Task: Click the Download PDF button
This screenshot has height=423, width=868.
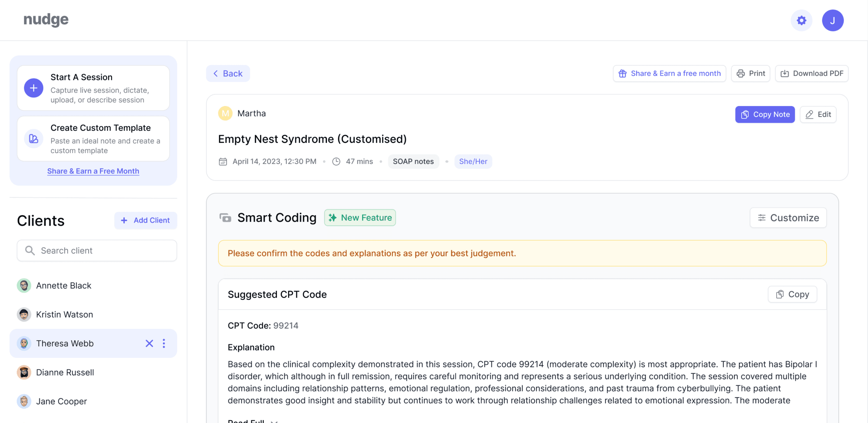Action: click(x=812, y=74)
